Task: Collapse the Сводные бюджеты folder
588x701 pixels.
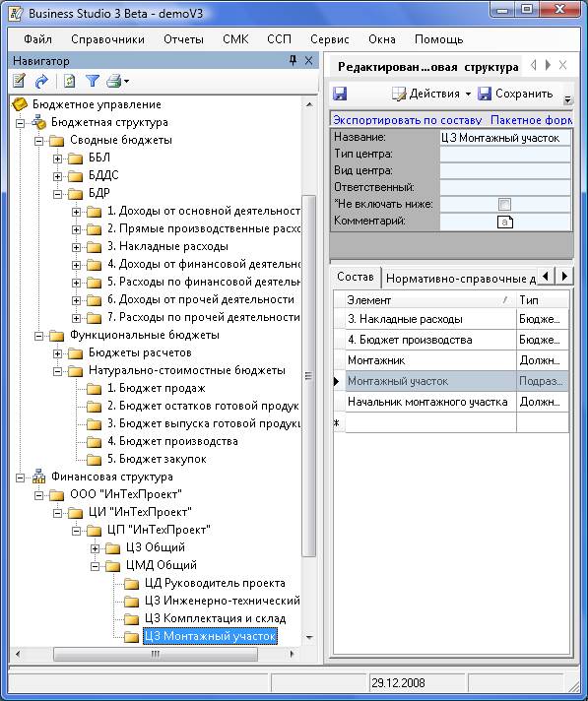Action: [x=38, y=141]
